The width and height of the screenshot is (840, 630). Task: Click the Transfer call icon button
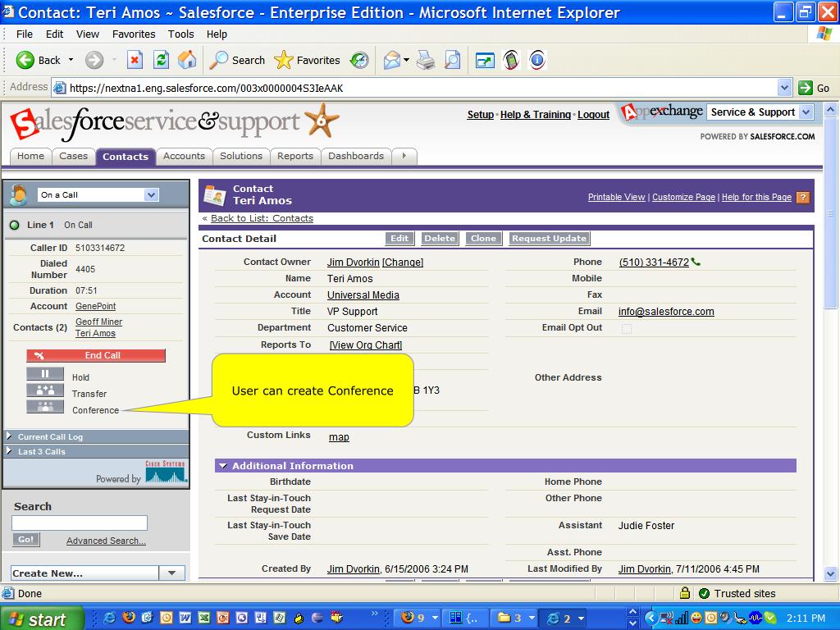point(45,390)
